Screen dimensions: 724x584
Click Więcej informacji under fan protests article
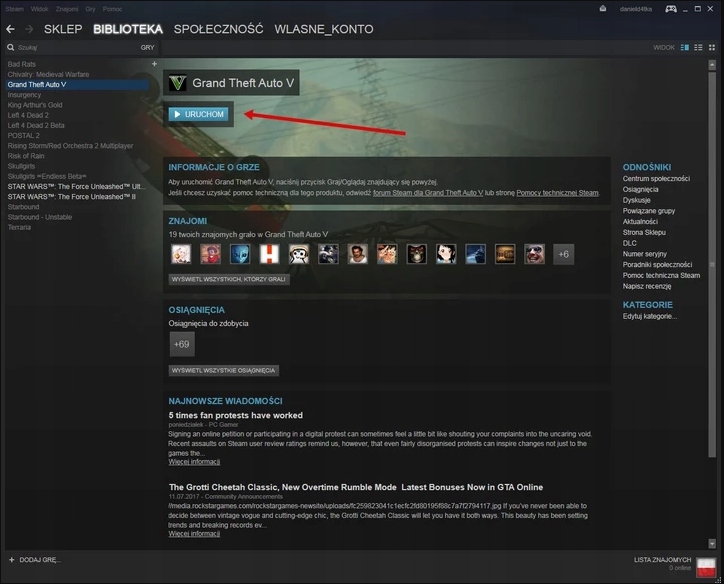[194, 462]
